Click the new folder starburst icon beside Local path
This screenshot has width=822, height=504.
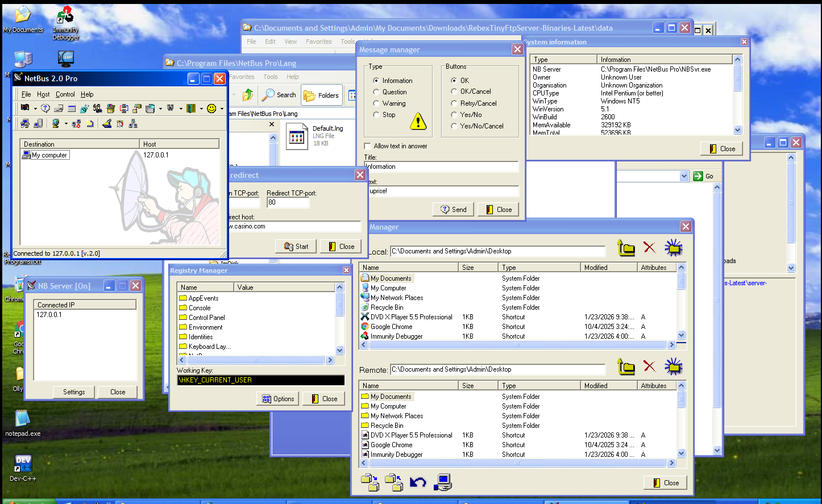pos(674,248)
